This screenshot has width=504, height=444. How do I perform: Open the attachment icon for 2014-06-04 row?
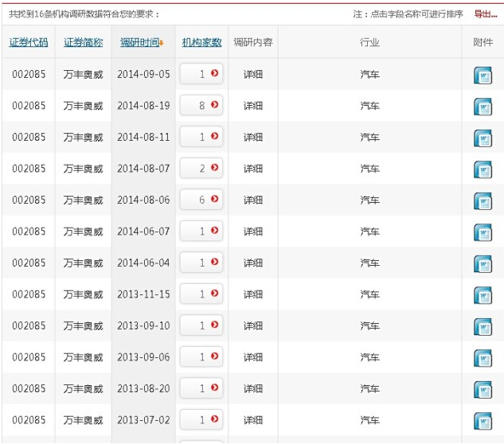point(483,264)
